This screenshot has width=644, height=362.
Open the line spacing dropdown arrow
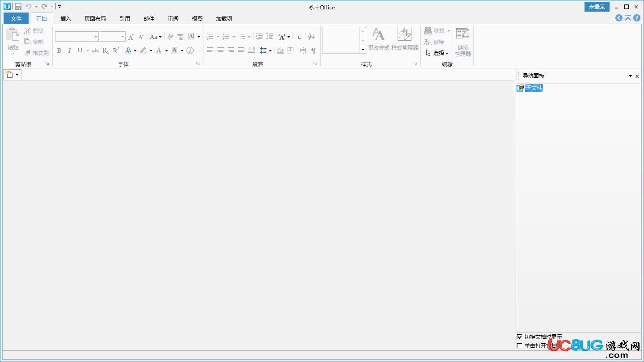(x=270, y=51)
